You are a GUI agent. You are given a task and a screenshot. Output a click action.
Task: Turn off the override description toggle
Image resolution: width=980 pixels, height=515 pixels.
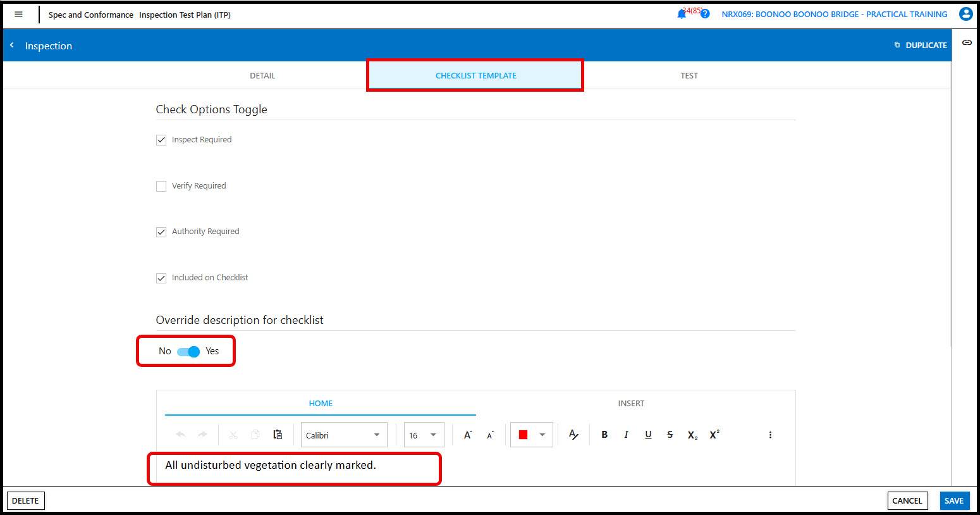188,352
